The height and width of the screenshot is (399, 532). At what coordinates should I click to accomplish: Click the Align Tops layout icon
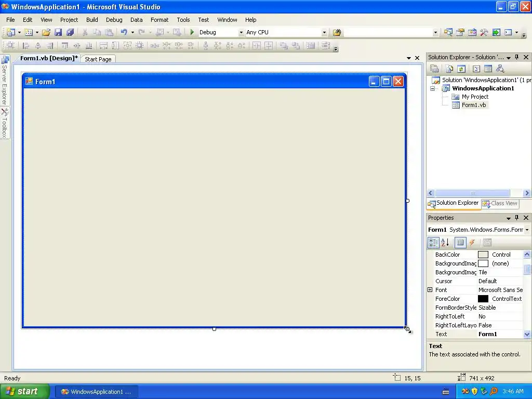(65, 46)
